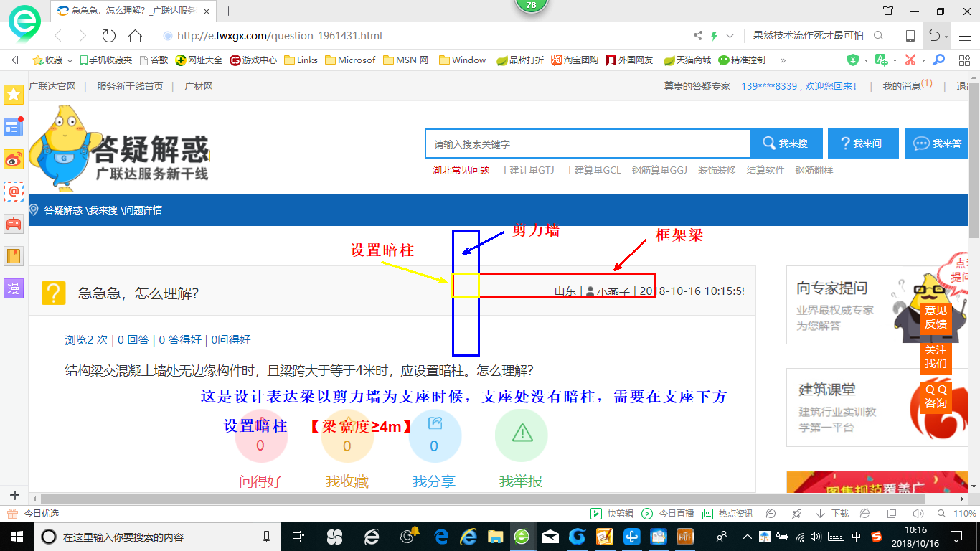Viewport: 980px width, 551px height.
Task: Click the 问得好 pink circle button
Action: pyautogui.click(x=261, y=435)
